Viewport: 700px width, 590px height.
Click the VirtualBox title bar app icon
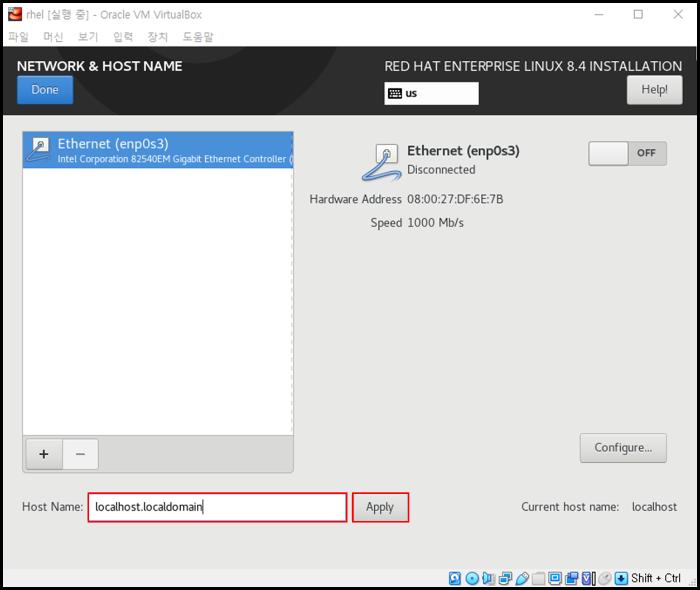tap(15, 14)
